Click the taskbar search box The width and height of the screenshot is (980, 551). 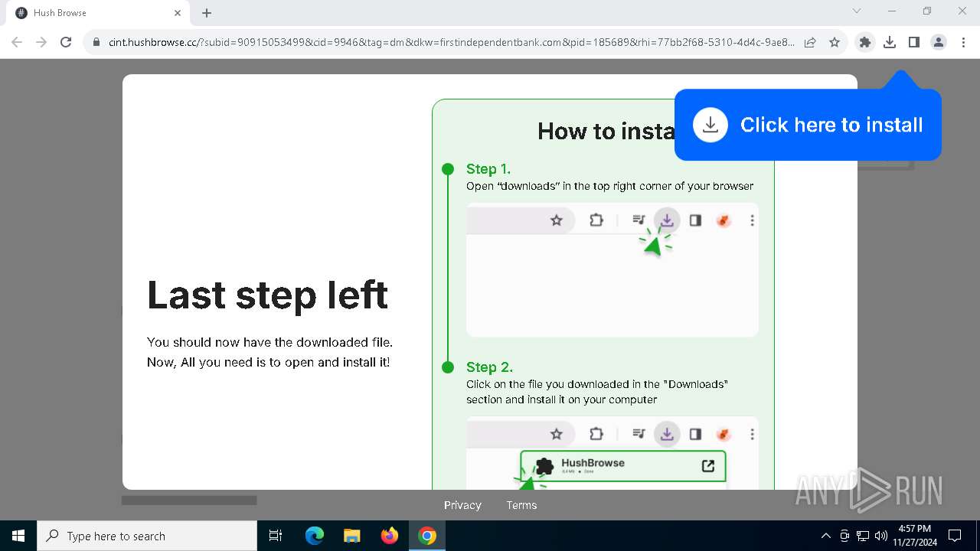[147, 536]
